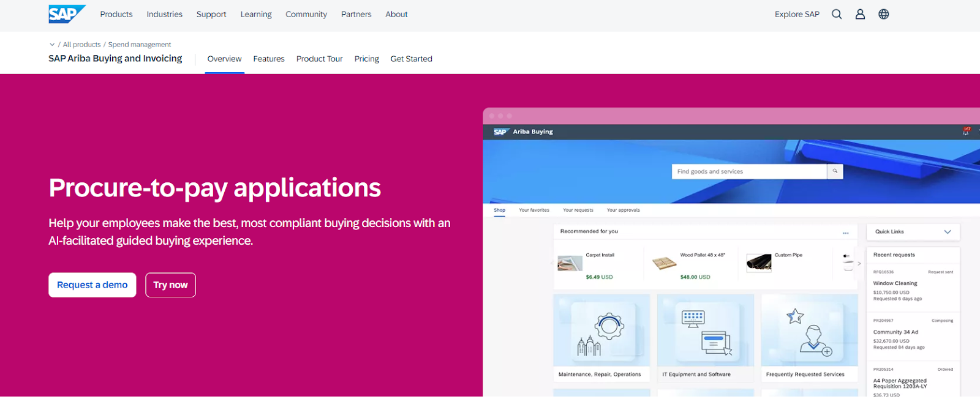This screenshot has width=980, height=410.
Task: Click the next arrow in recommendations carousel
Action: pyautogui.click(x=859, y=264)
